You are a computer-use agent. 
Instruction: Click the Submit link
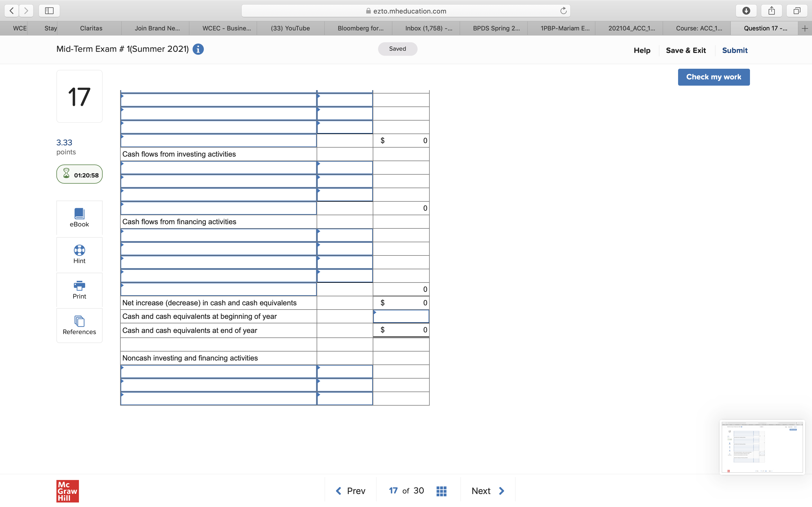pos(734,50)
